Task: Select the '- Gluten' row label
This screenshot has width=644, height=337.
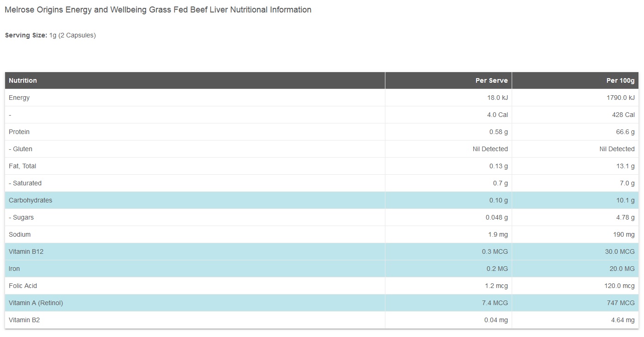Action: pyautogui.click(x=20, y=149)
